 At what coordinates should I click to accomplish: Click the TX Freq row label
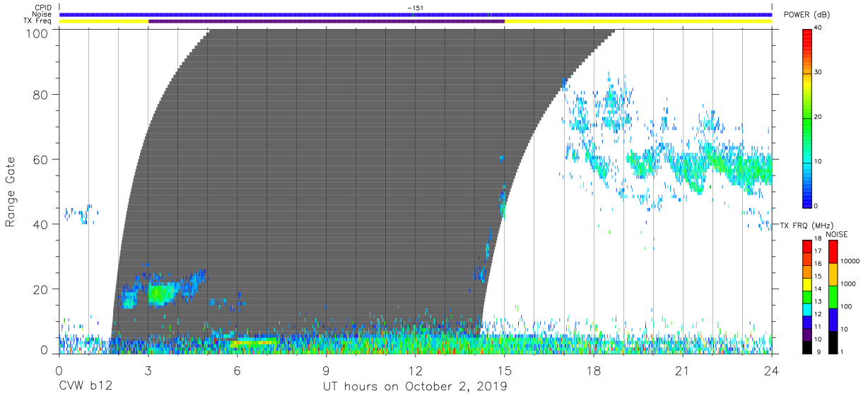[38, 21]
